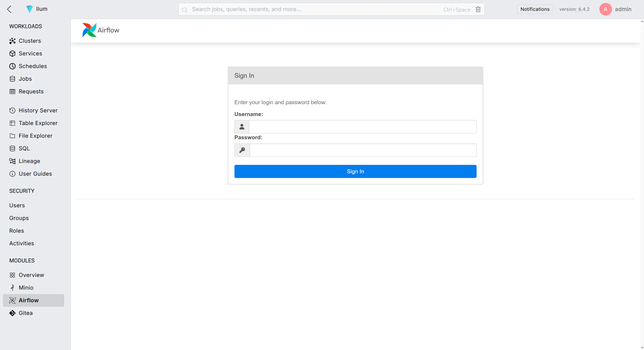Open Table Explorer
Image resolution: width=644 pixels, height=350 pixels.
(38, 123)
